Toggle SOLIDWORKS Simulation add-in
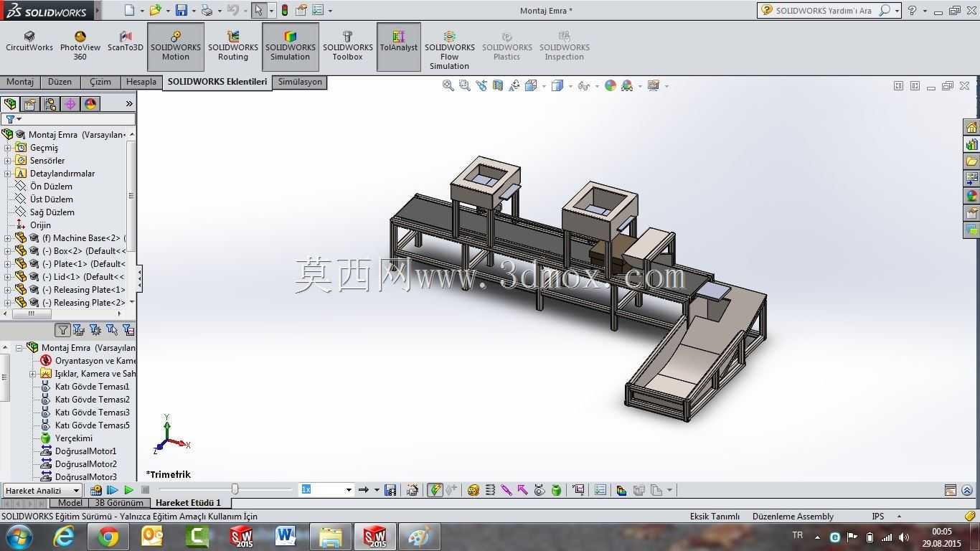Screen dimensions: 980x551 (291, 46)
